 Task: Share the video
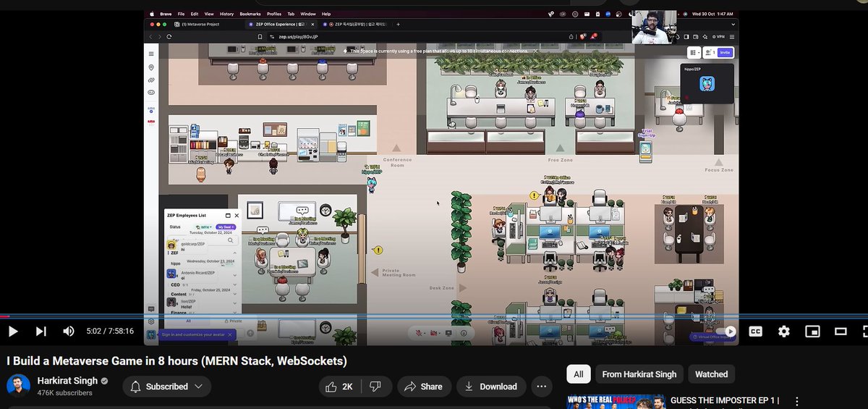(x=423, y=387)
